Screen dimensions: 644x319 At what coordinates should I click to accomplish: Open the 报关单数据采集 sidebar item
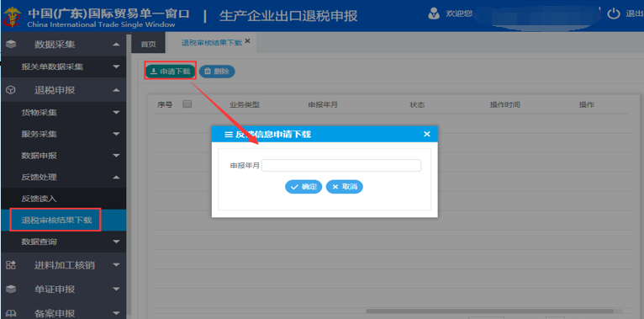point(63,66)
